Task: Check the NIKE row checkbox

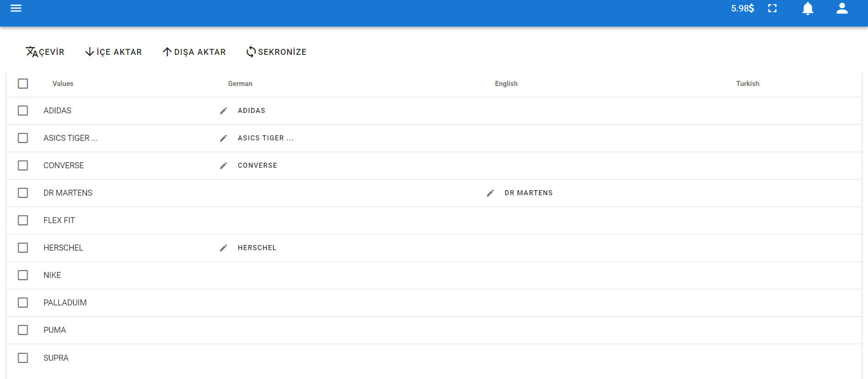Action: pos(23,275)
